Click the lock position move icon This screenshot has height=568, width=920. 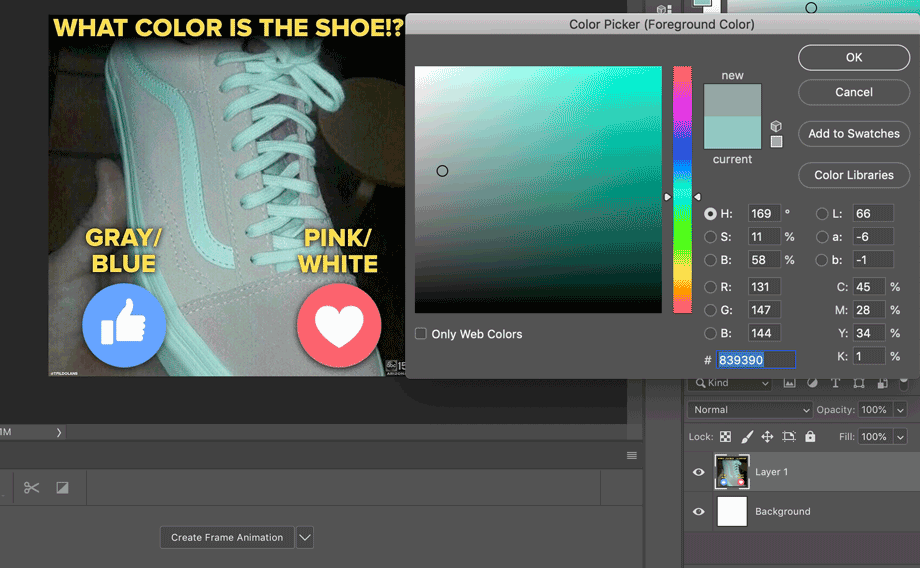[x=767, y=437]
